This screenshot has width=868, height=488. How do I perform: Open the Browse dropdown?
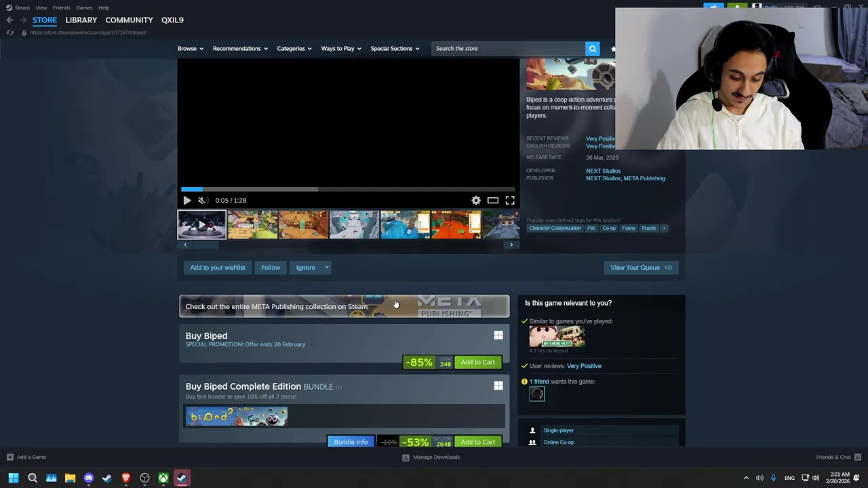pyautogui.click(x=191, y=48)
